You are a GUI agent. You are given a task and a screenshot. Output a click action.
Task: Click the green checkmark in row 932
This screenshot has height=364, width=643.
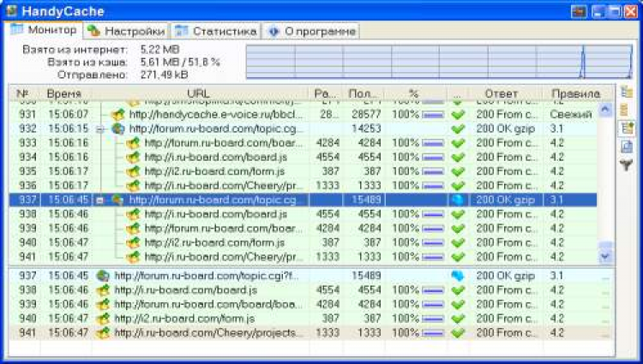click(458, 129)
